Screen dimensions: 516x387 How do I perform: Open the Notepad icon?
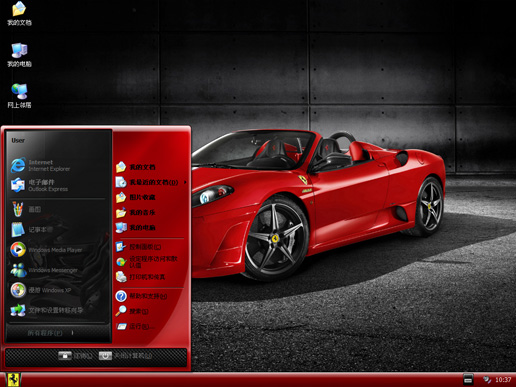(x=18, y=230)
